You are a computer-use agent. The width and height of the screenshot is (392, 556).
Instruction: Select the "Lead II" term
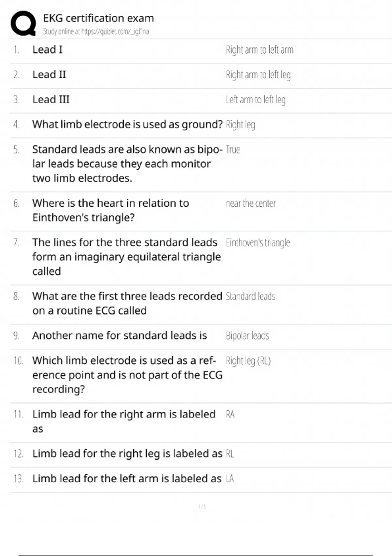click(49, 75)
